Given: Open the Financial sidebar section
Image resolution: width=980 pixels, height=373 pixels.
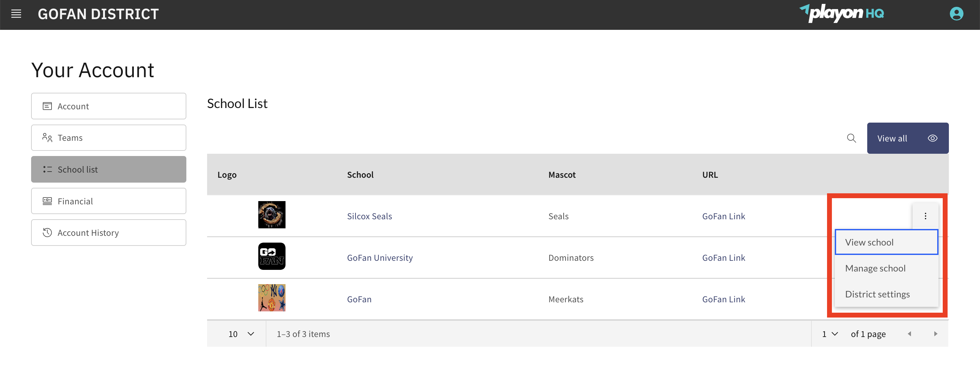Looking at the screenshot, I should pyautogui.click(x=109, y=201).
